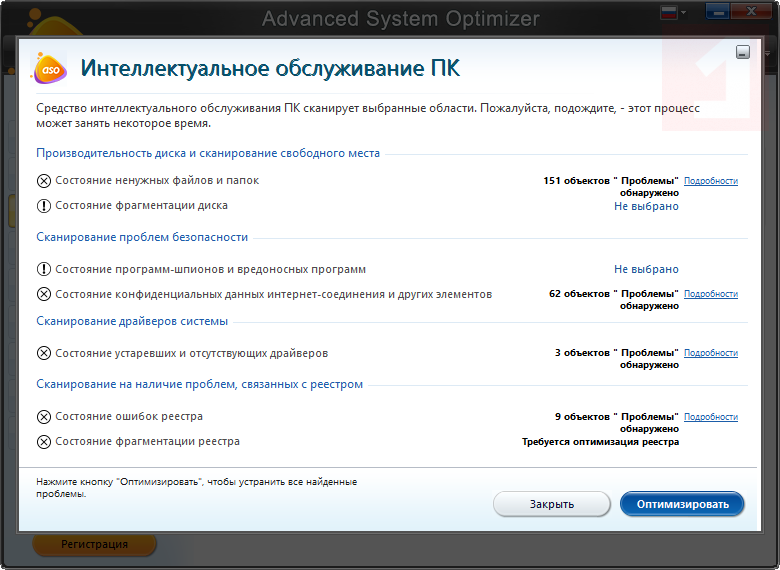Click Состояние ошибок реестра text
This screenshot has width=780, height=570.
tap(129, 416)
